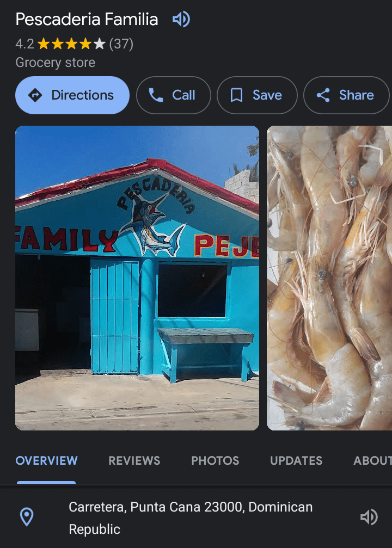
Task: Click the Pescaderia Familia title
Action: coord(87,20)
